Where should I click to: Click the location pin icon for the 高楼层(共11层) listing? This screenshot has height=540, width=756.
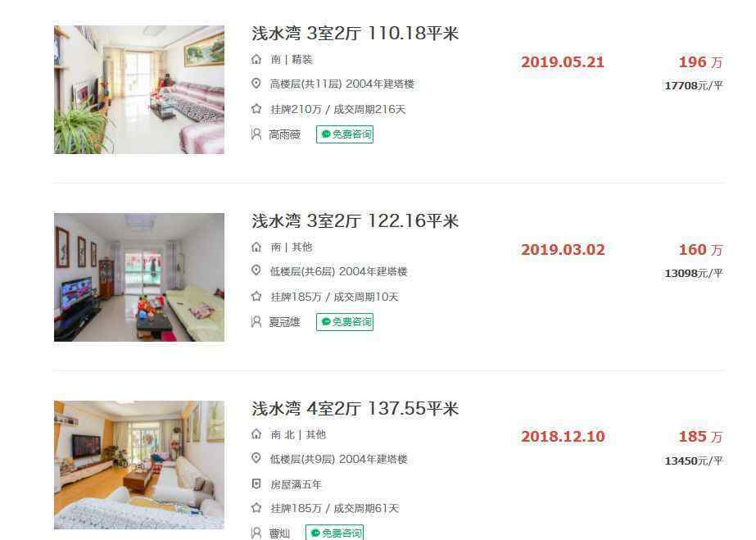(x=256, y=84)
